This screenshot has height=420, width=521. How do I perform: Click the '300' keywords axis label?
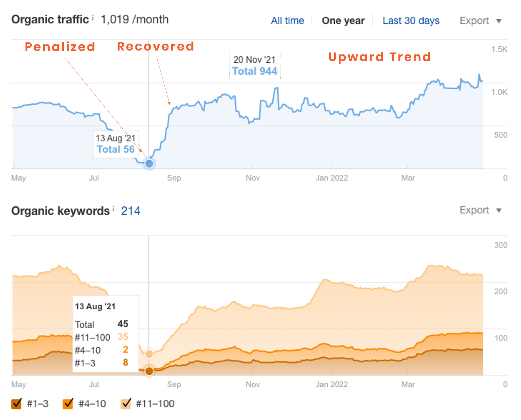point(501,245)
